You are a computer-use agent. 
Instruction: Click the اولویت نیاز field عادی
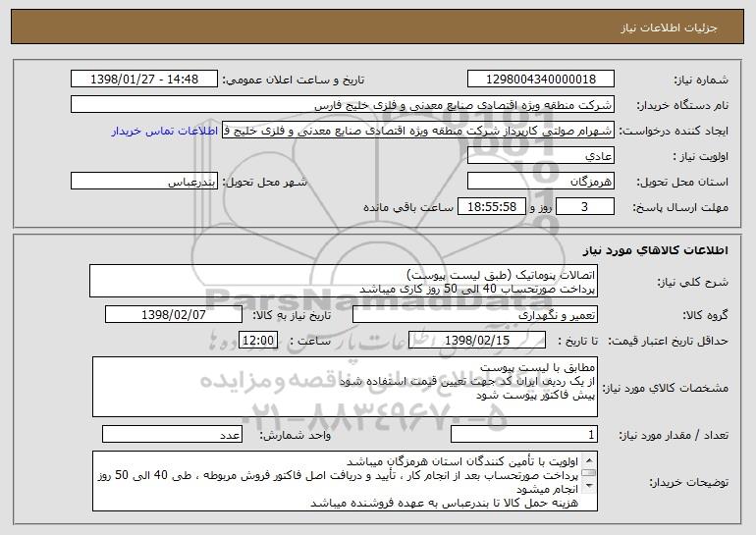point(540,156)
